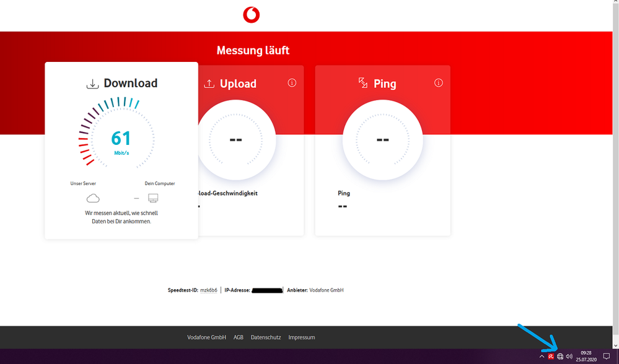Click the diagonal arrows icon beside 'Ping'
Screen dimensions: 619x364
[x=362, y=82]
